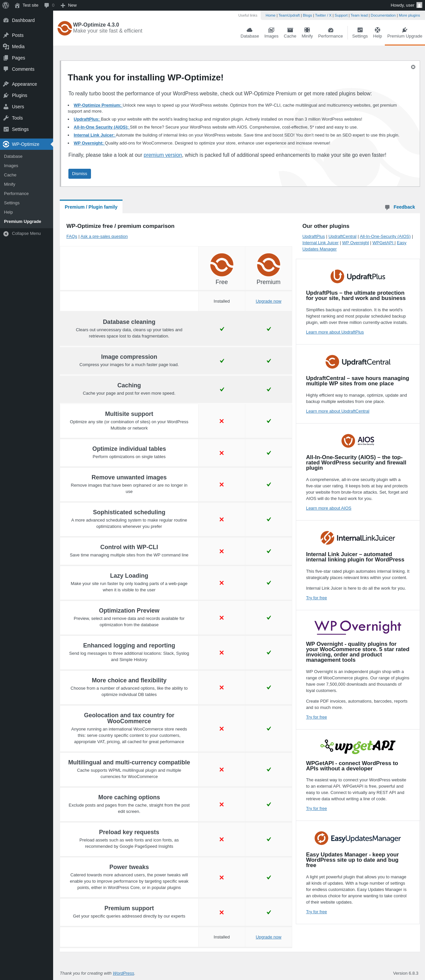Screen dimensions: 425x980
Task: Click Learn more about UpdraftPlus link
Action: coord(335,332)
